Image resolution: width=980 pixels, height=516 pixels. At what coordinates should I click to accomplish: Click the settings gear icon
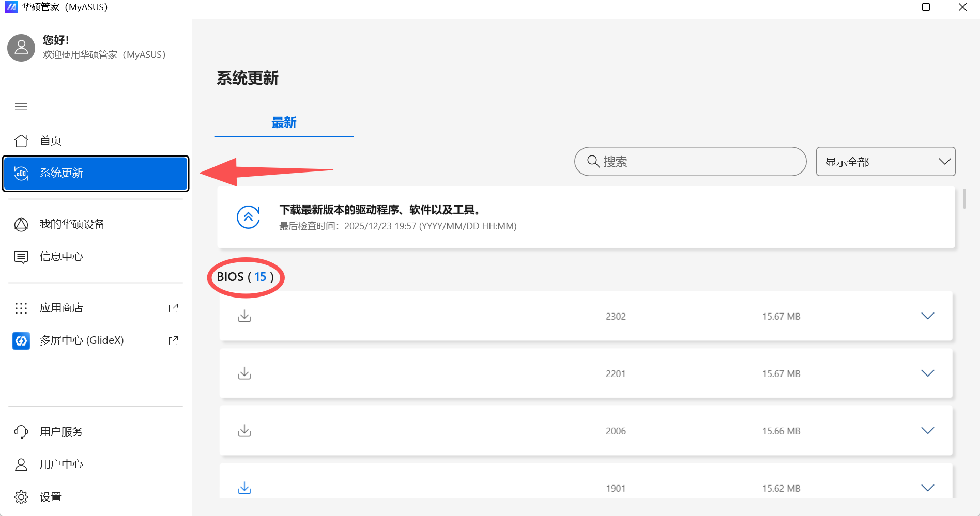pyautogui.click(x=21, y=497)
